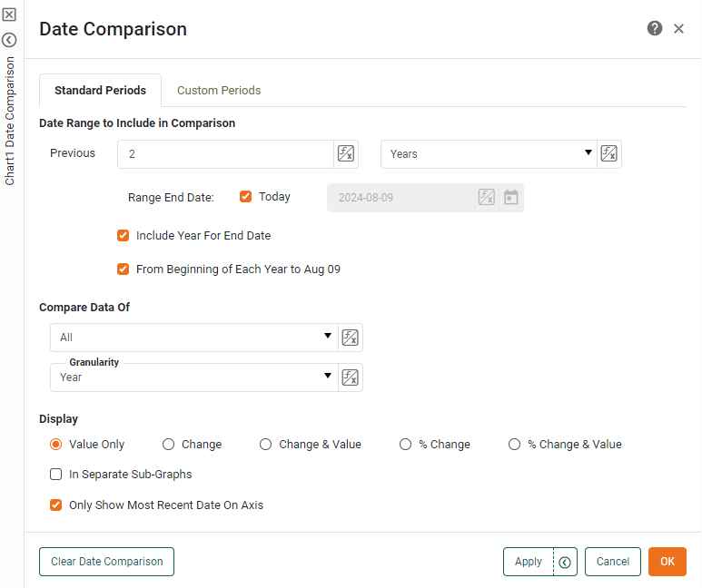Screen dimensions: 702x588
Task: Select the Standard Periods tab
Action: 100,91
